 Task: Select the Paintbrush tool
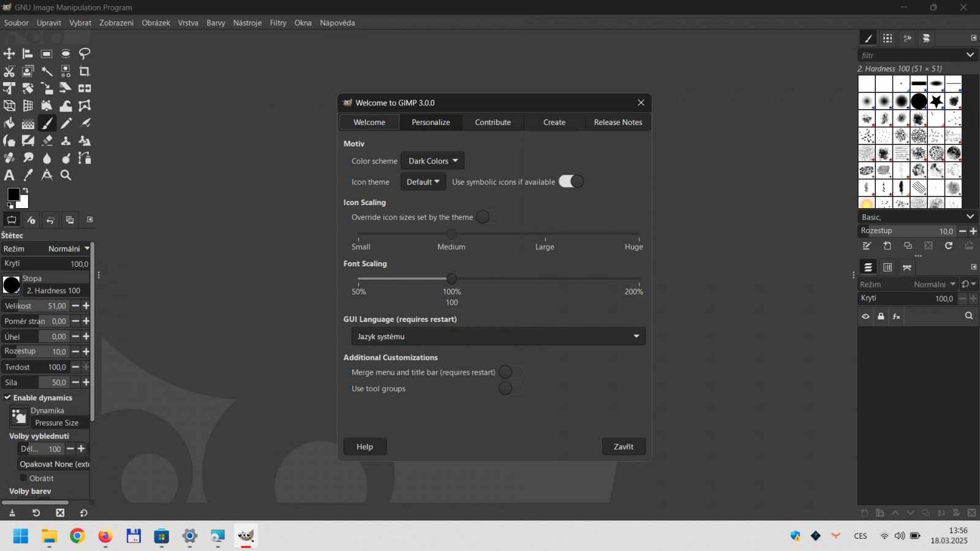click(x=47, y=123)
